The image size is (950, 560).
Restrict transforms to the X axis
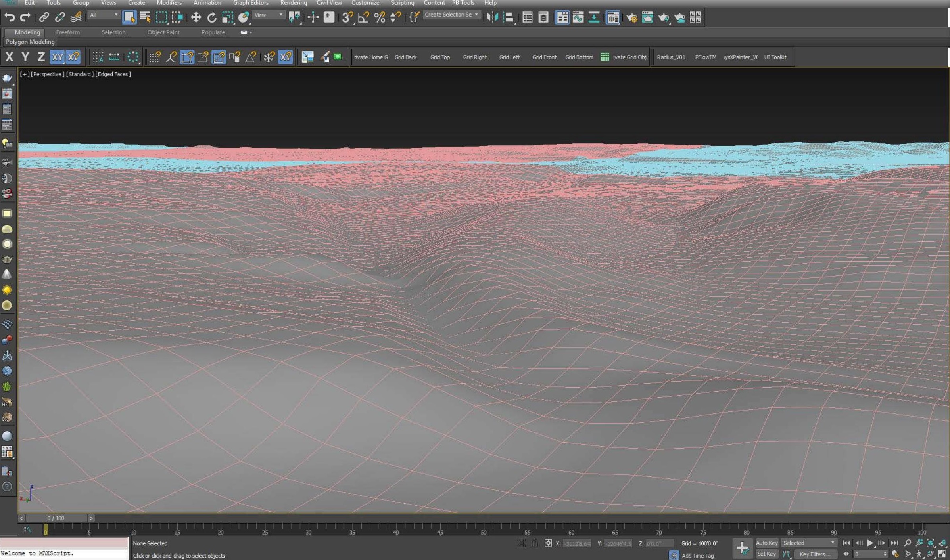(9, 57)
